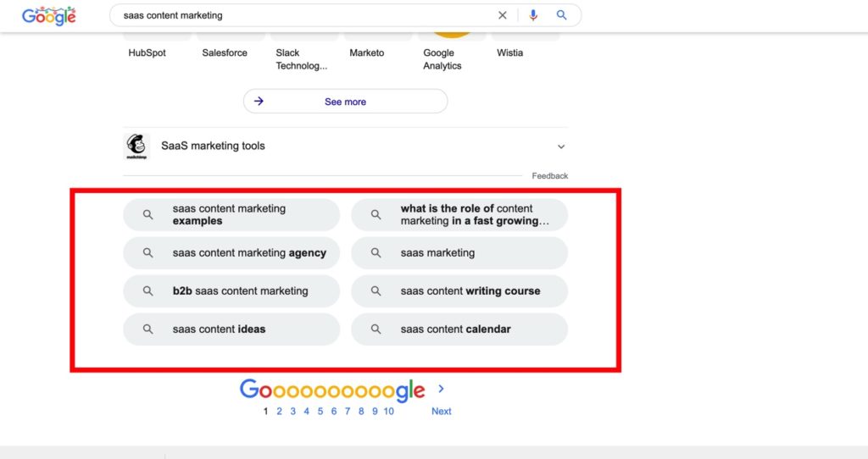Select saas content marketing examples suggestion
The image size is (868, 459).
point(231,214)
